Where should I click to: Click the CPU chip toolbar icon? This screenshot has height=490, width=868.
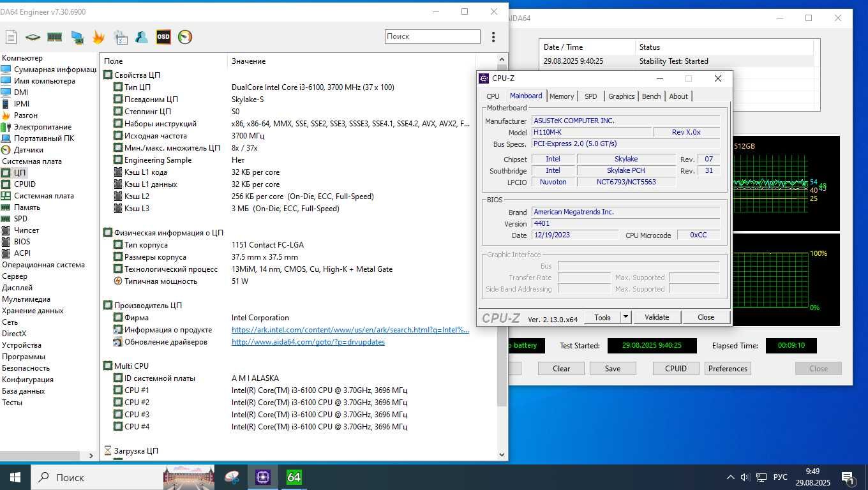click(33, 37)
